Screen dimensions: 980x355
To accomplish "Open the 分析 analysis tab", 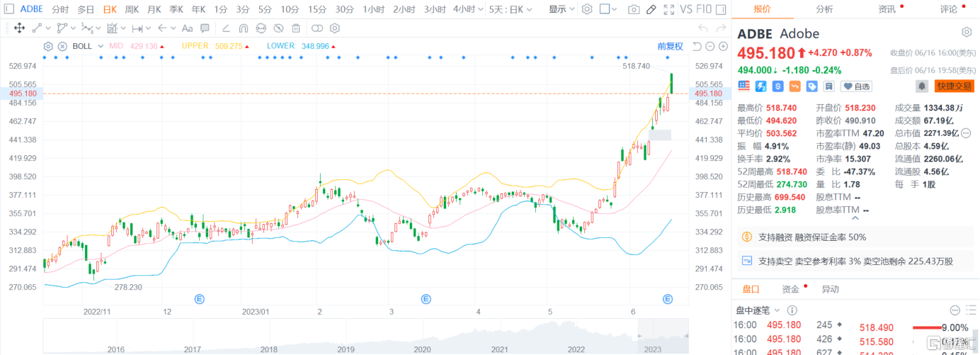I will 824,9.
